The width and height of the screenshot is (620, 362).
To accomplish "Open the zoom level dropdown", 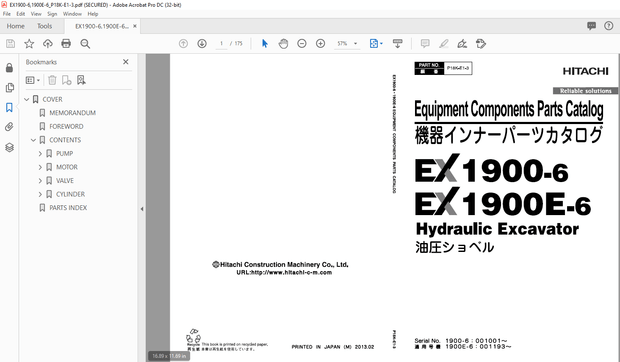I will [355, 43].
